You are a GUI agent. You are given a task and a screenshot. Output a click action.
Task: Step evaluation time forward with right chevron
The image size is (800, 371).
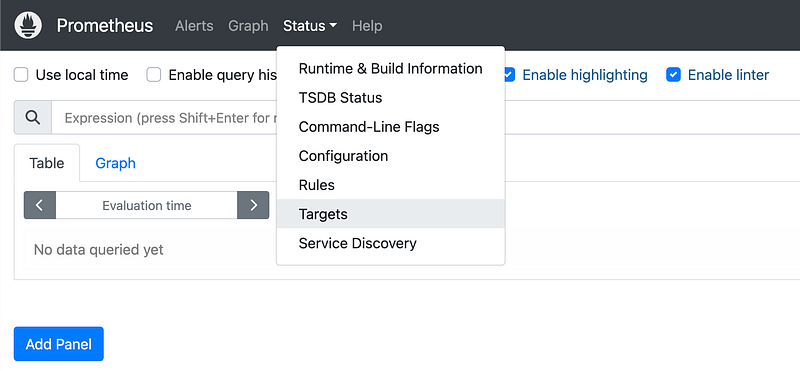(x=253, y=205)
